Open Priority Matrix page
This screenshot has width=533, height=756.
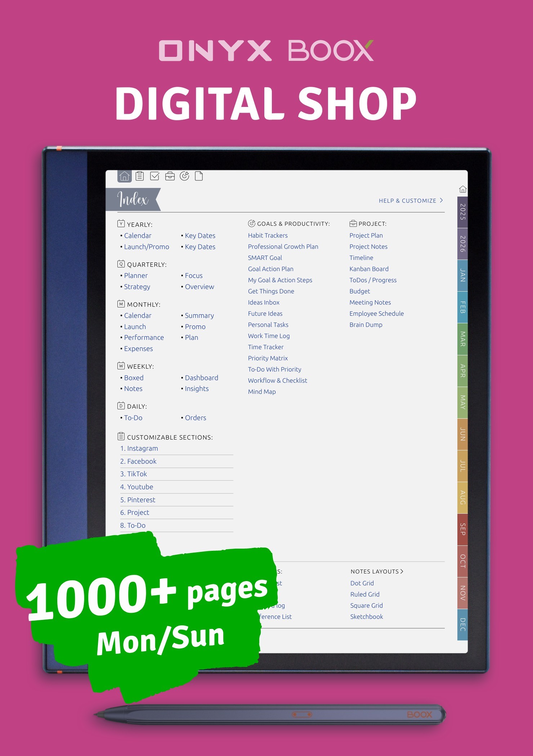click(x=268, y=358)
